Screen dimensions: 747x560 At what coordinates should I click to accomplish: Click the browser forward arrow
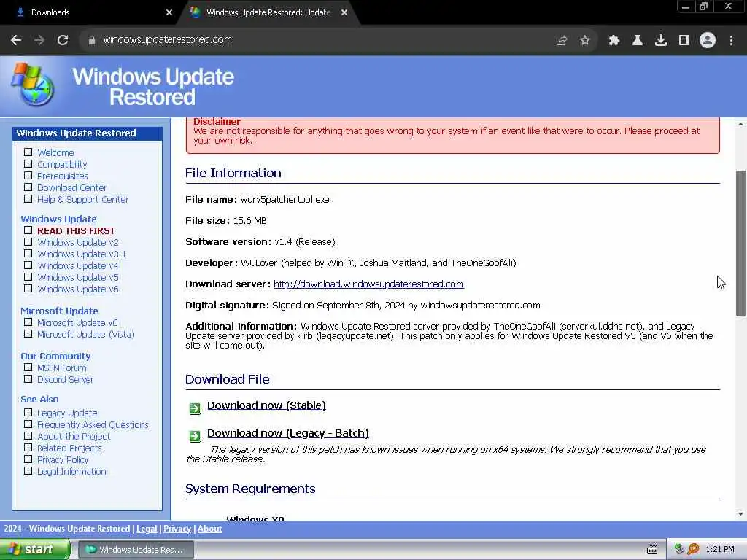[x=39, y=40]
